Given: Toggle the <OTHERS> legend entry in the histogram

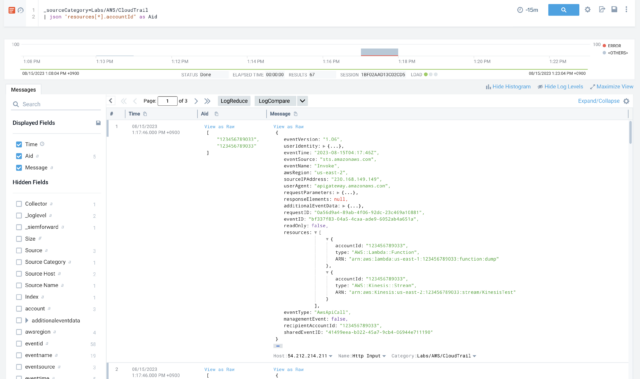Looking at the screenshot, I should click(615, 53).
